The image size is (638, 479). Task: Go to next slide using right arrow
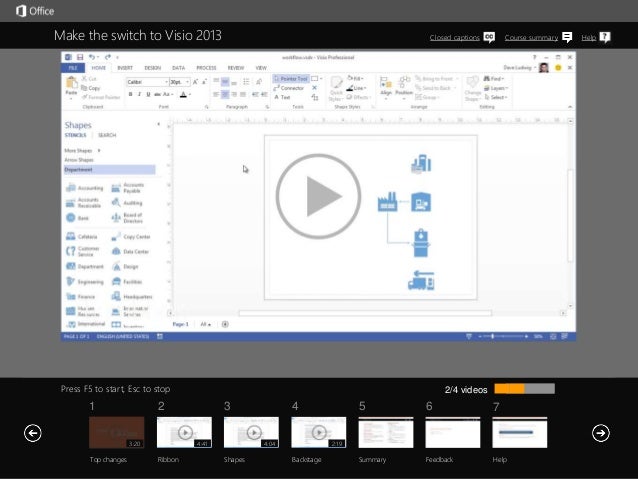[x=601, y=433]
